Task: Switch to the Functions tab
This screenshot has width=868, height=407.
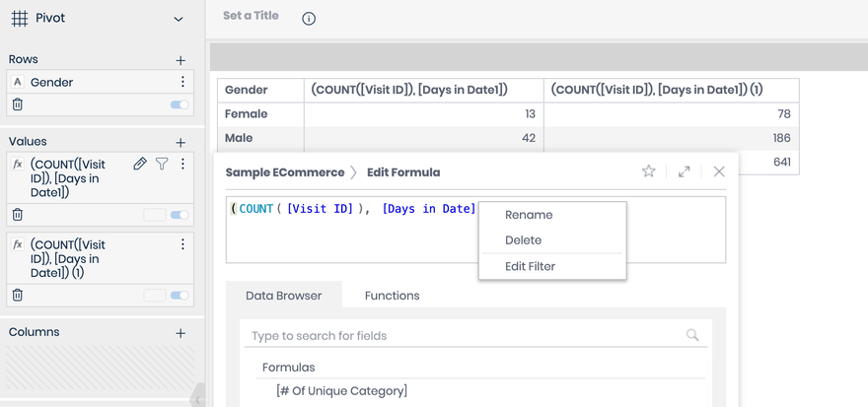Action: click(392, 296)
